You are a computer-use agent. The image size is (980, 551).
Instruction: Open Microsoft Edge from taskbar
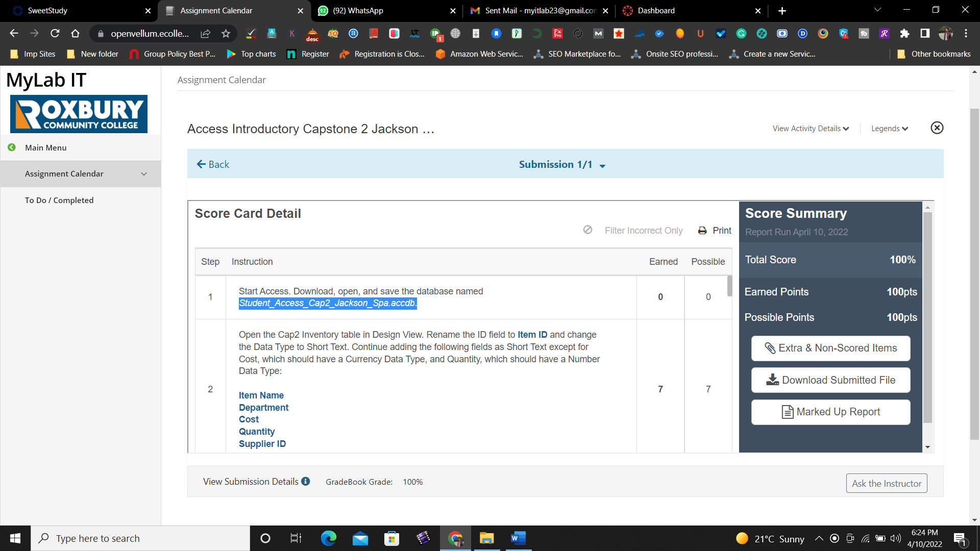(x=328, y=538)
